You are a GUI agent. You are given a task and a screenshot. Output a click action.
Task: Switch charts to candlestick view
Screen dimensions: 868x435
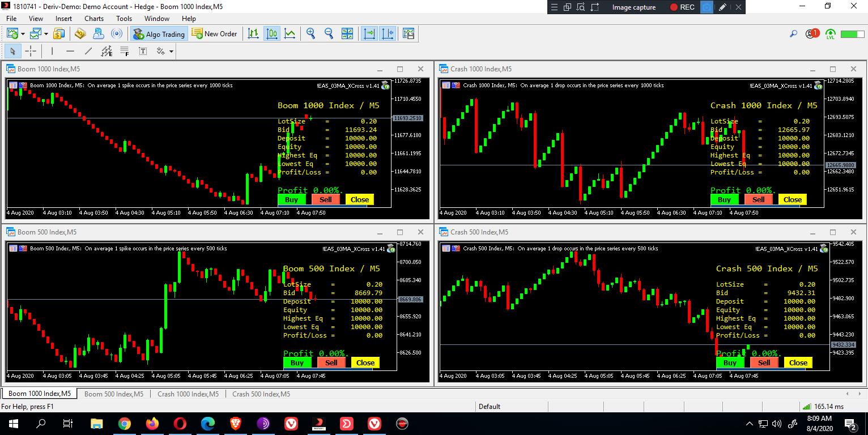(272, 33)
